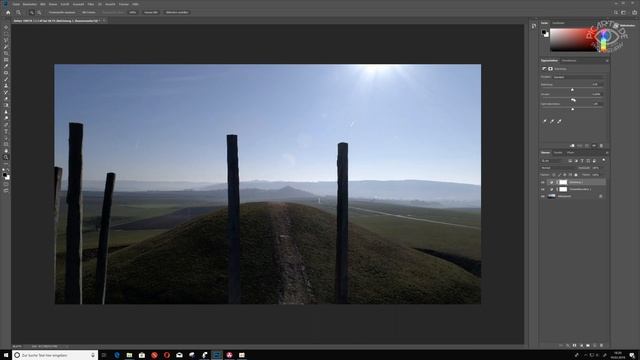Choose the zoom-in mode in options bar
This screenshot has width=640, height=360.
[32, 13]
